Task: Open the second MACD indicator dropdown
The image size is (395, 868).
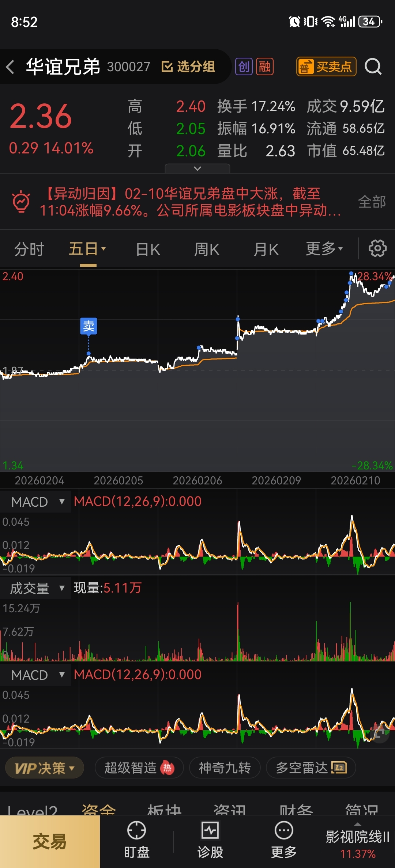Action: pos(37,675)
